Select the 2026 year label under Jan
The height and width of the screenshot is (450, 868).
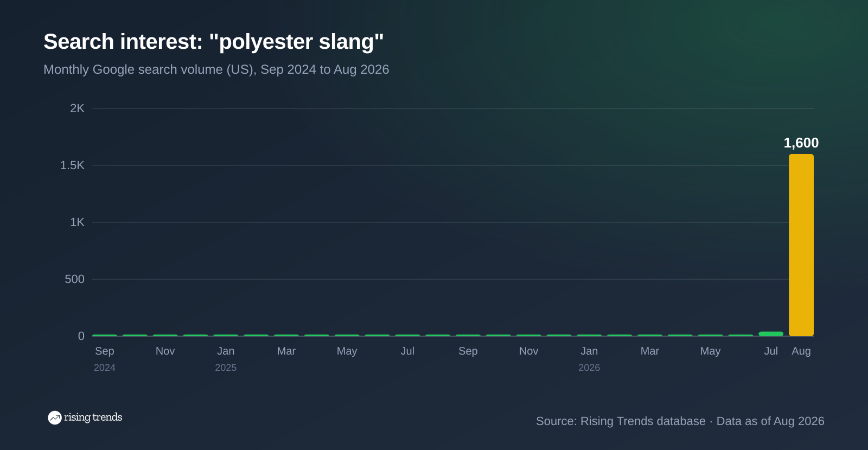[x=589, y=368]
